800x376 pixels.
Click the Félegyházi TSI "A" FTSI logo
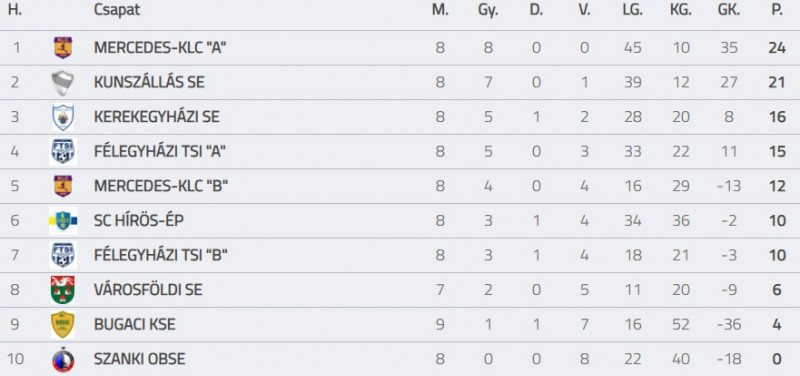63,152
